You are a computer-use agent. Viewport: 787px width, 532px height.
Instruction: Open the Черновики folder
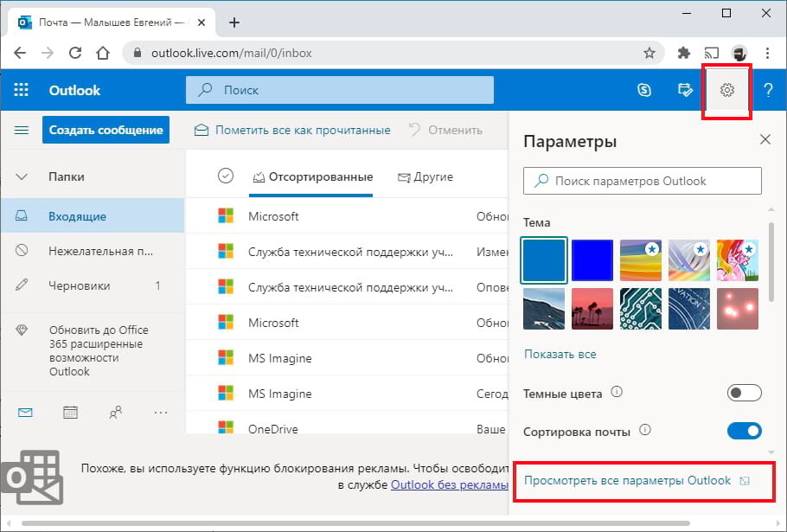coord(93,285)
